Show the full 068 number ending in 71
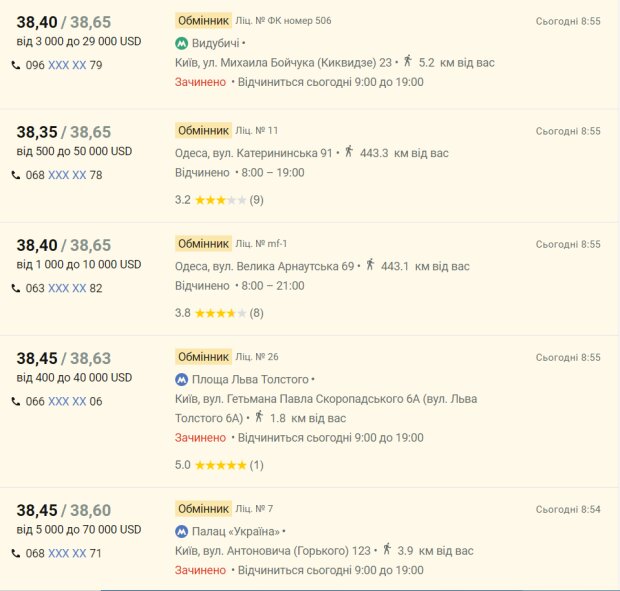The height and width of the screenshot is (591, 620). point(67,553)
